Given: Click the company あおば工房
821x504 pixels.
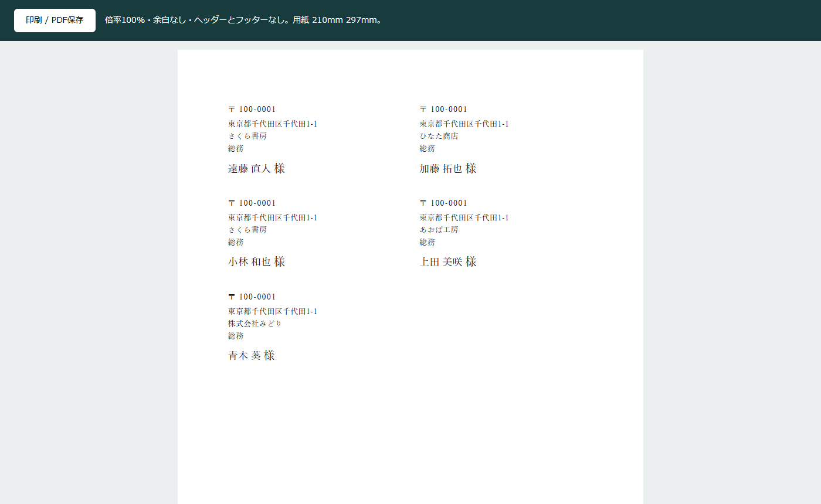Looking at the screenshot, I should (x=439, y=230).
